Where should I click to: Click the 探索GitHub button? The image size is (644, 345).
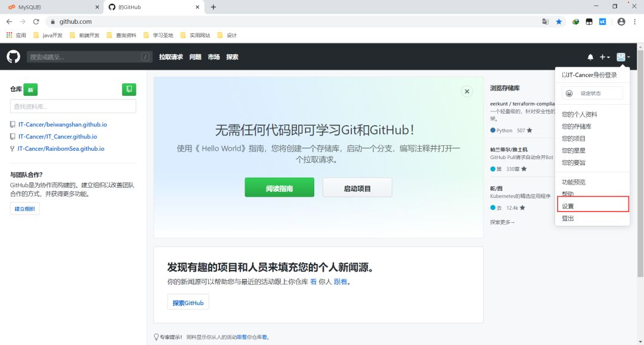[x=188, y=302]
